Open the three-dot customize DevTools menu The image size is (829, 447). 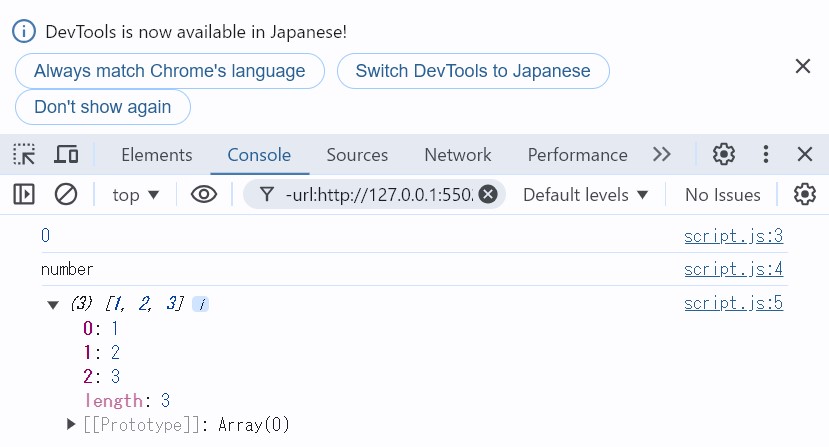(x=766, y=154)
